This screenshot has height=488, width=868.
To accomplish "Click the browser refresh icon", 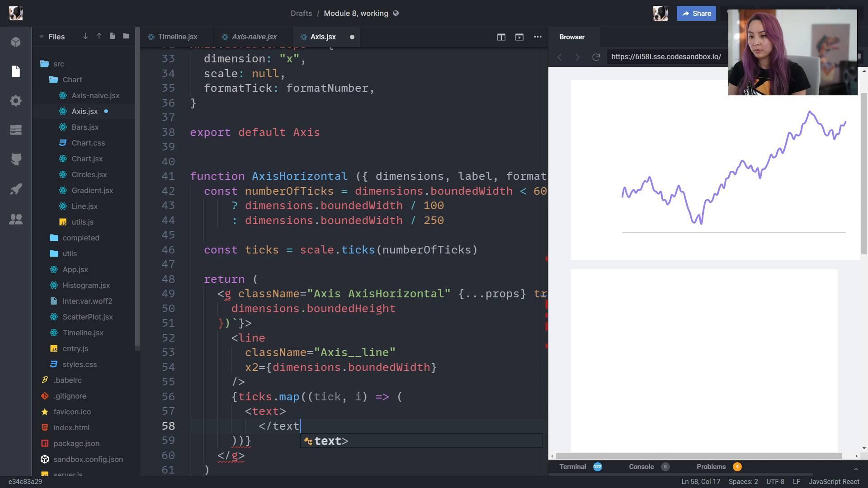I will [596, 56].
